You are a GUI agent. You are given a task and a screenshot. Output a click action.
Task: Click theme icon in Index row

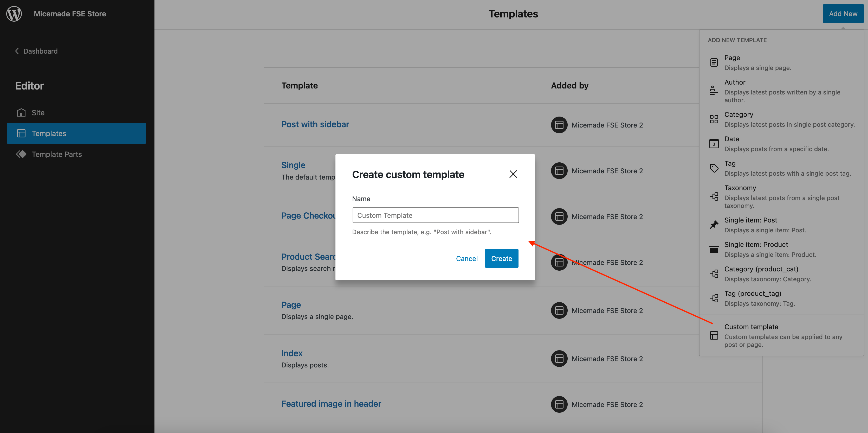[x=559, y=358]
